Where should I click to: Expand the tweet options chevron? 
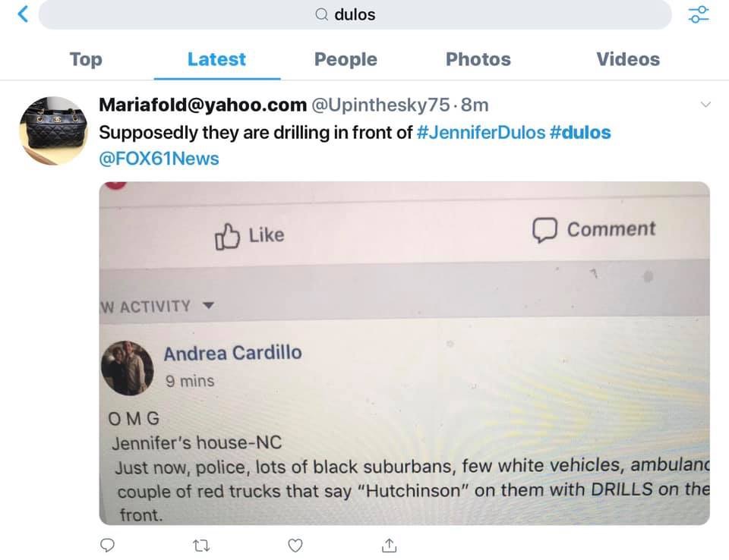pyautogui.click(x=705, y=105)
